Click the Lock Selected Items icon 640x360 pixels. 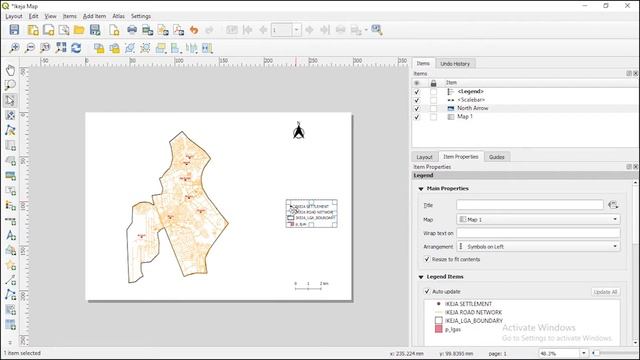point(99,48)
